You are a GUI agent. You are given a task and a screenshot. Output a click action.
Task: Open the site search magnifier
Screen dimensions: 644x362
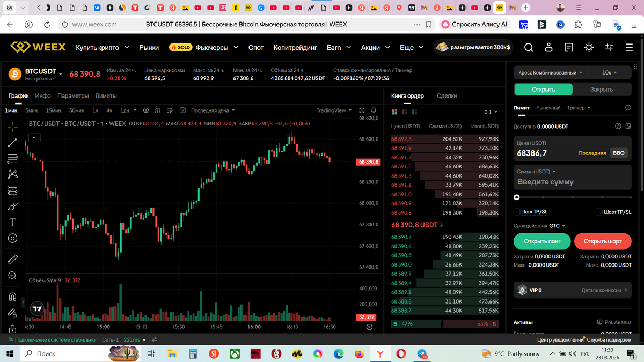(x=529, y=48)
